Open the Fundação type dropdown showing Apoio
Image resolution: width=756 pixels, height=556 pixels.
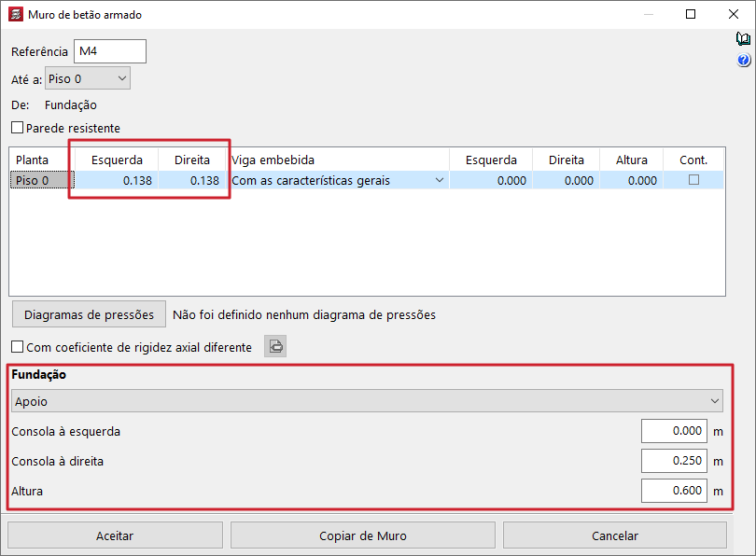(x=368, y=401)
